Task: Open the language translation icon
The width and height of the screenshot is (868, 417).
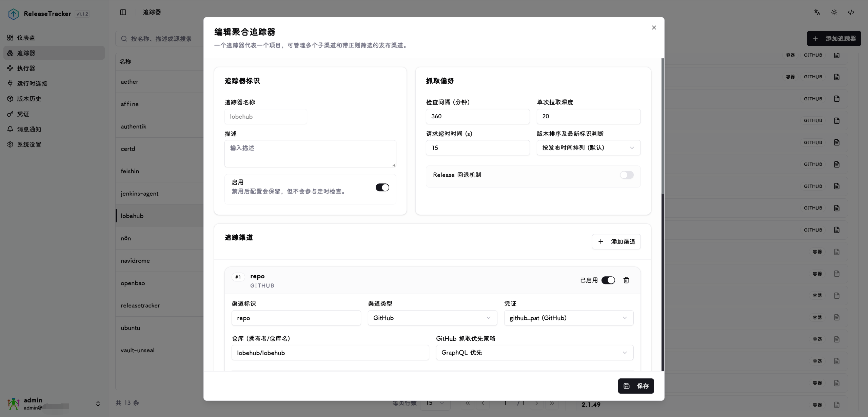Action: point(817,12)
